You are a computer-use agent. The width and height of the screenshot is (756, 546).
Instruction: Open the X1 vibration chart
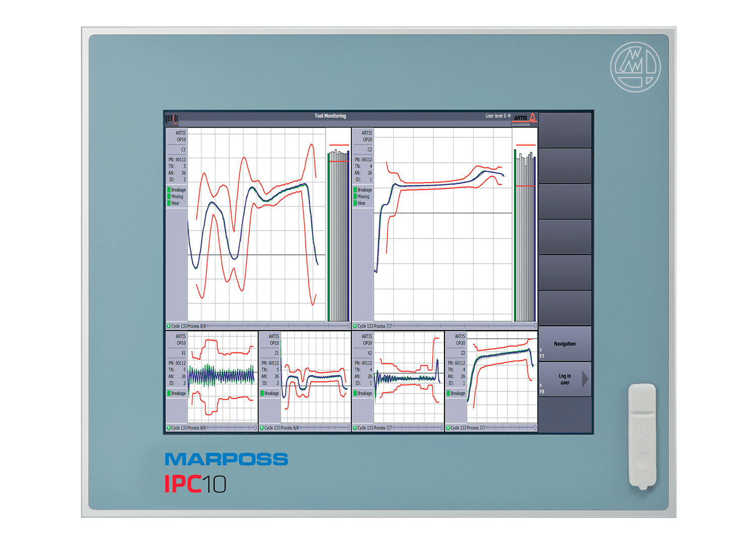pos(222,377)
